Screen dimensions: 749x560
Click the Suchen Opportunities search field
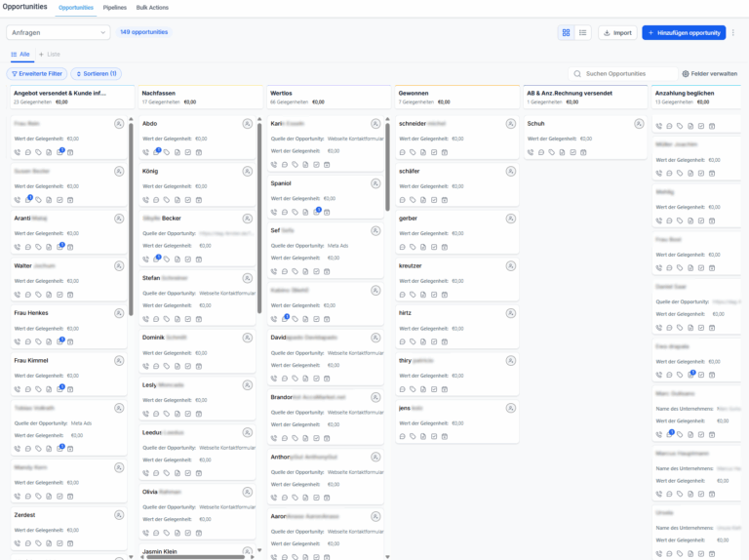point(622,73)
